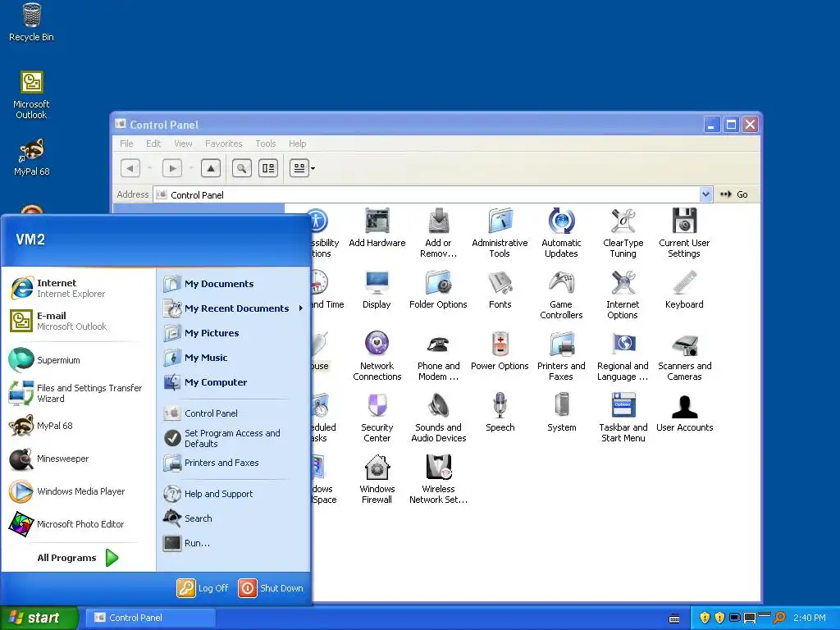This screenshot has height=630, width=840.
Task: Open Folder Options icon
Action: coord(438,290)
